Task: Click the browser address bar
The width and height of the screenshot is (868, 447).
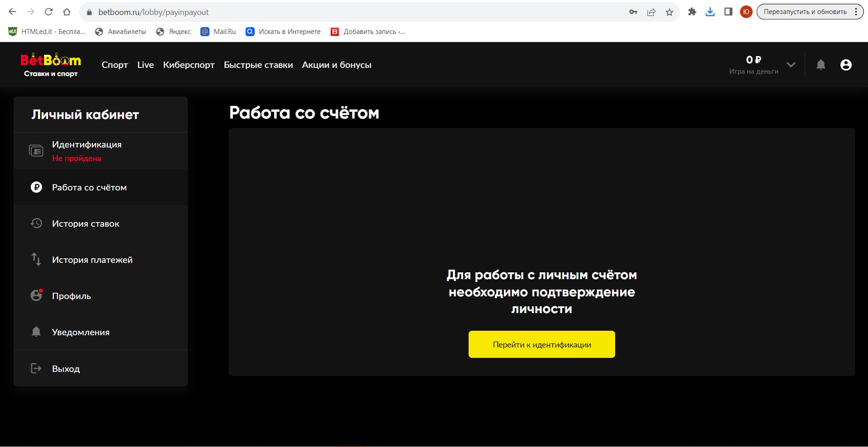Action: click(353, 12)
